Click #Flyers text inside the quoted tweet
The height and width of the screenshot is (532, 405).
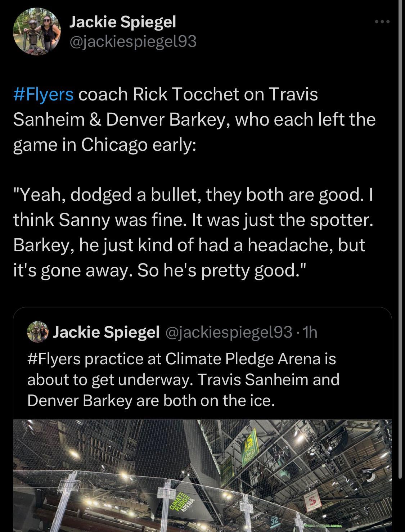click(x=55, y=359)
